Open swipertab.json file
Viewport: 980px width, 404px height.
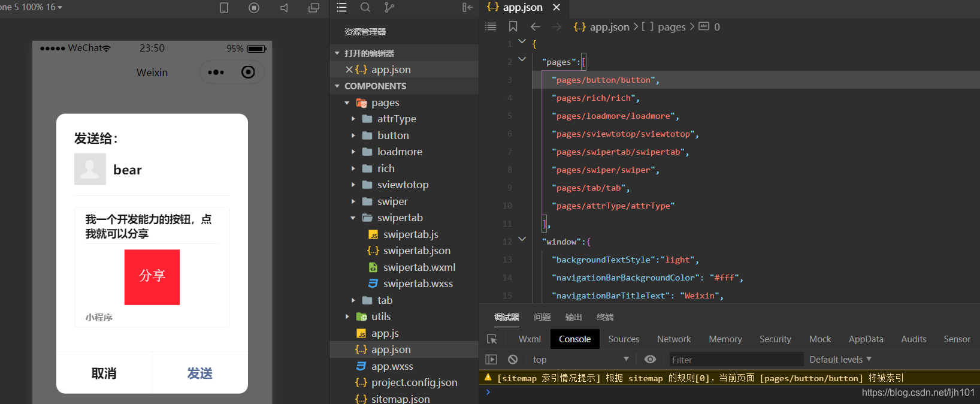(416, 251)
